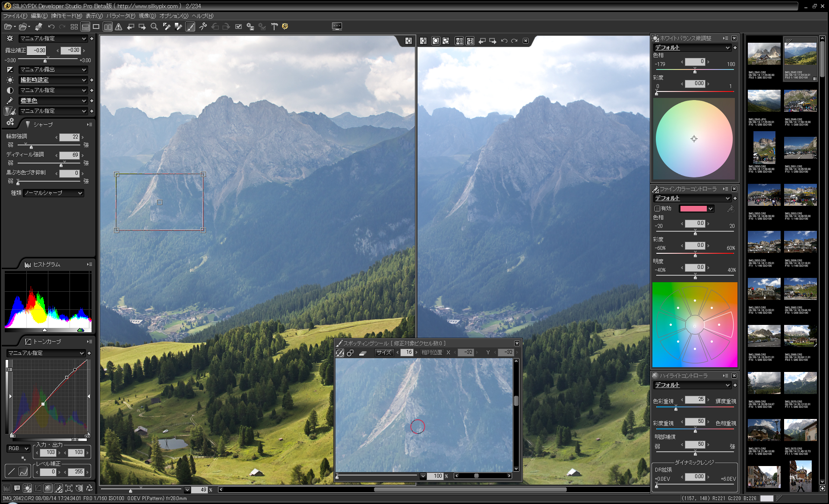The height and width of the screenshot is (504, 829).
Task: Click the White Balance eyedropper toolbar icon
Action: (x=166, y=26)
